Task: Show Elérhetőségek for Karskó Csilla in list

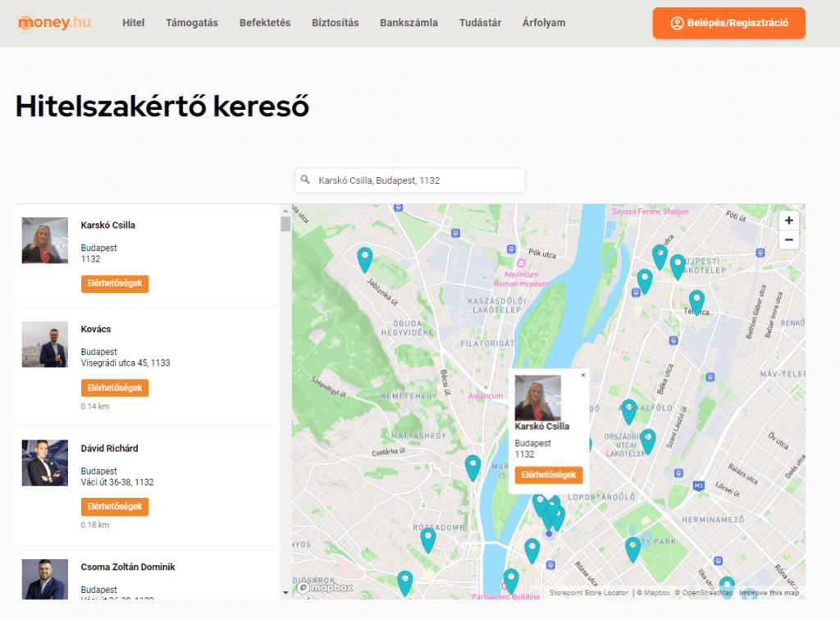Action: 115,283
